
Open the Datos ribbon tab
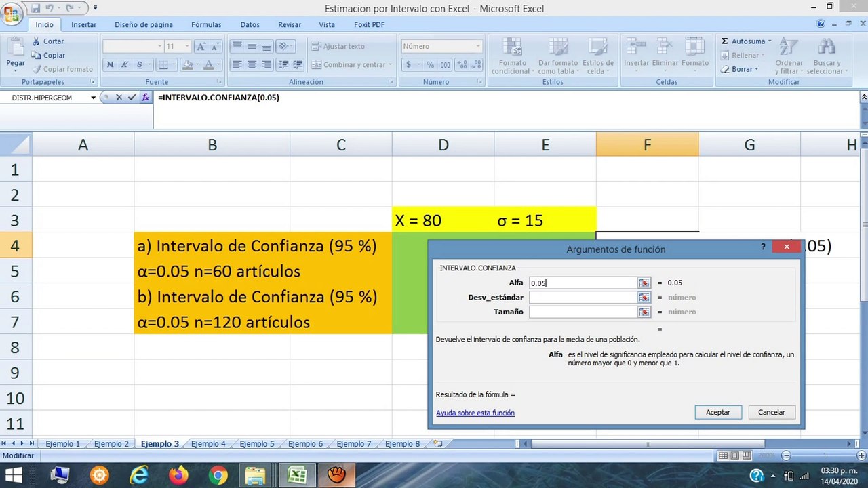click(250, 24)
